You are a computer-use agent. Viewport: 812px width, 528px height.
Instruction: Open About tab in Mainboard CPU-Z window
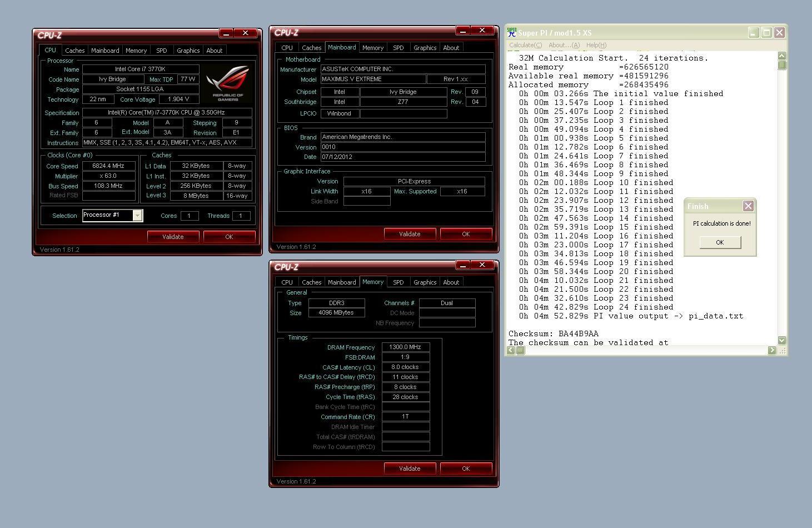(451, 48)
